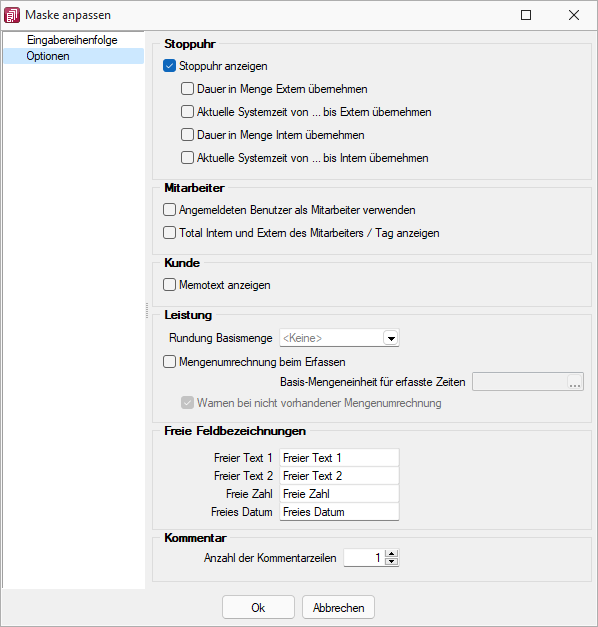This screenshot has width=598, height=627.
Task: Enable Dauer in Menge Extern übernehmen
Action: [x=187, y=89]
